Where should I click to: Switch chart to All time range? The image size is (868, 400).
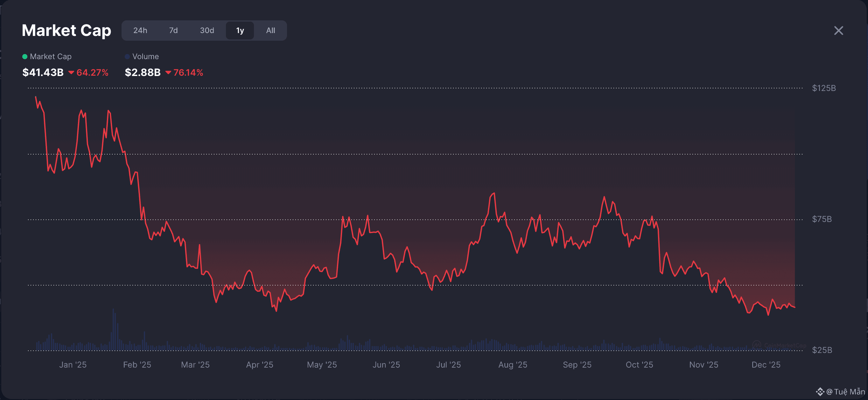point(270,31)
